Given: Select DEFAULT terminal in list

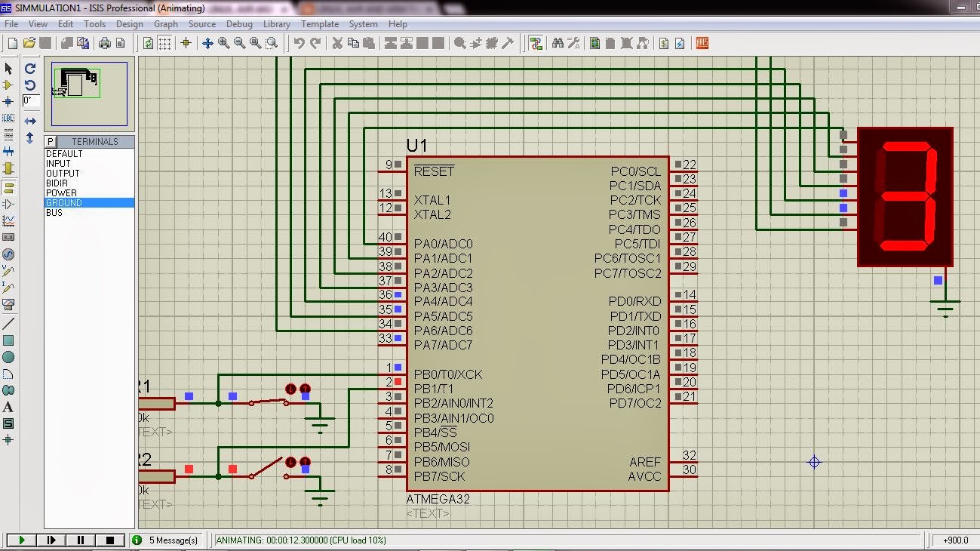Looking at the screenshot, I should point(64,154).
